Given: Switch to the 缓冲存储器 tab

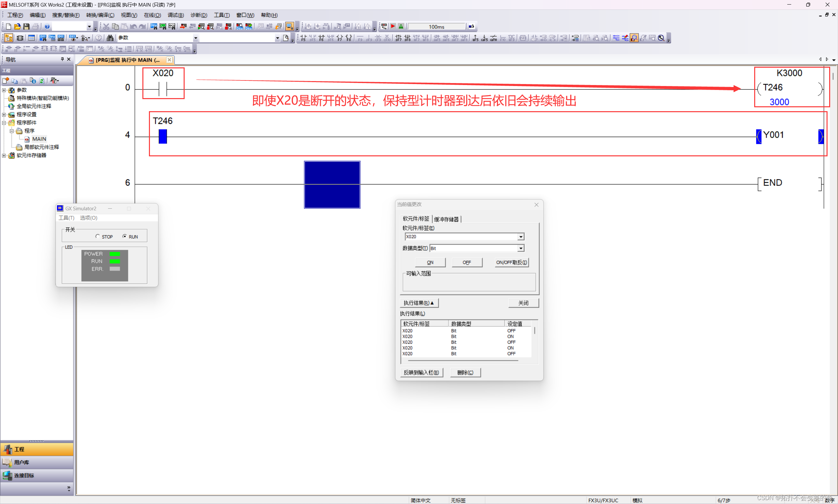Looking at the screenshot, I should 446,219.
